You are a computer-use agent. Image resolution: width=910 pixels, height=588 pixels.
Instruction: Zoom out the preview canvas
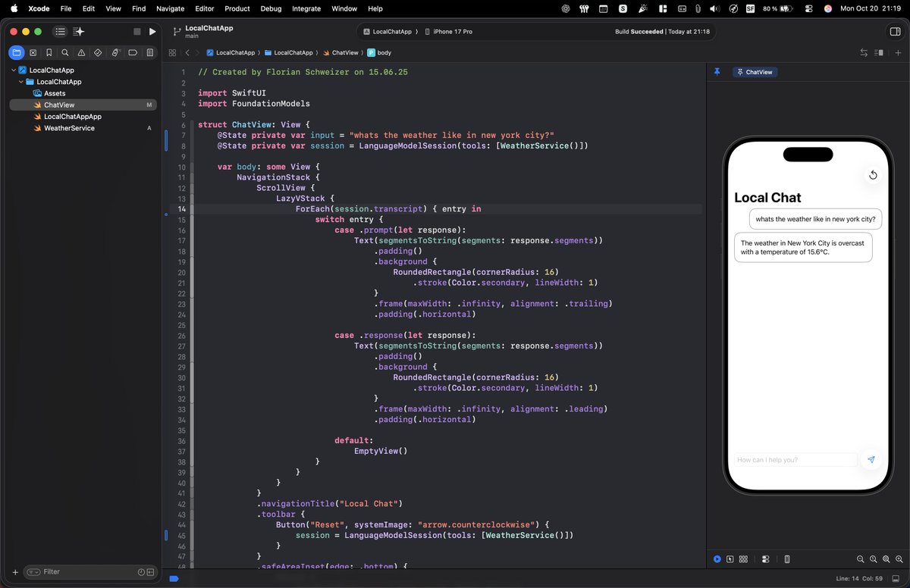(x=861, y=559)
